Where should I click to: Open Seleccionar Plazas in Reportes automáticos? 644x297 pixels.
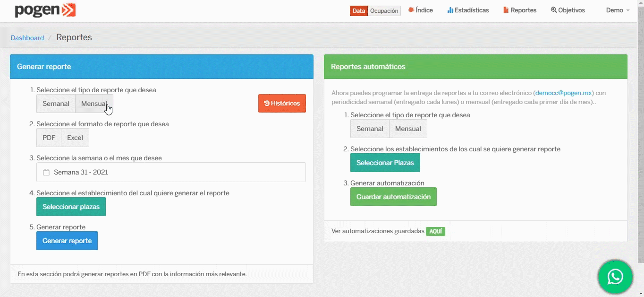click(x=385, y=163)
